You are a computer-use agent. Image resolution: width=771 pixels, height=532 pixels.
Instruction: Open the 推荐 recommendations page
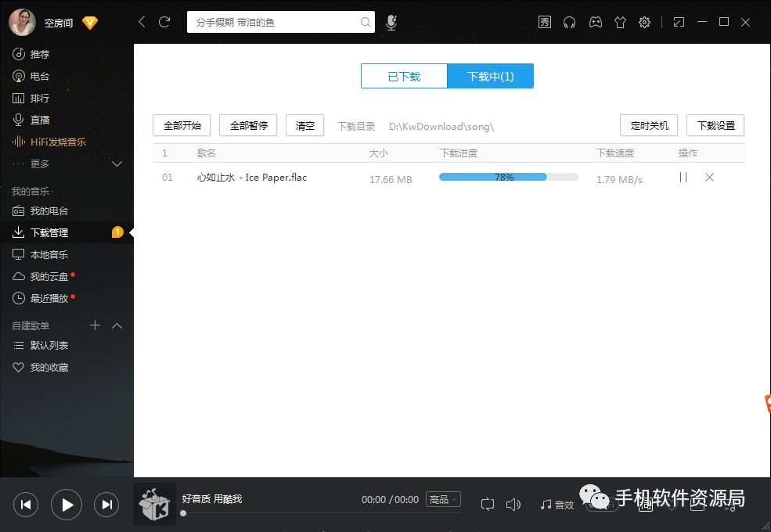[x=31, y=54]
